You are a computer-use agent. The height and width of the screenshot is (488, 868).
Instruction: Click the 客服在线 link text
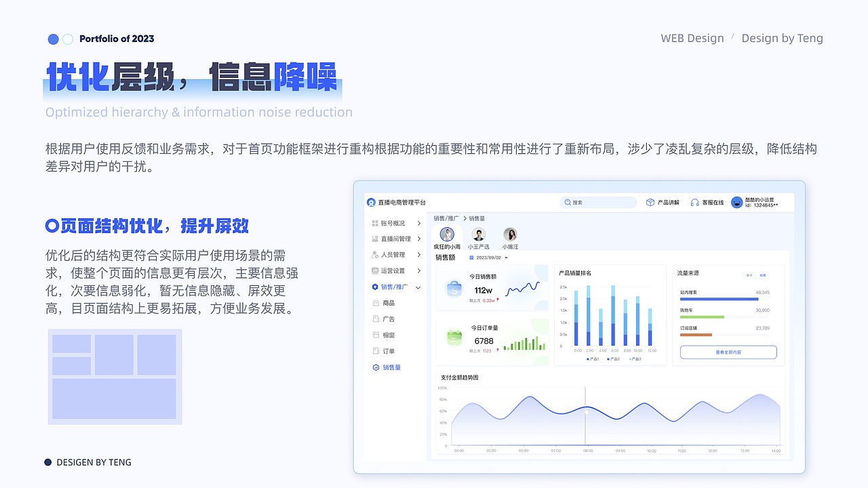(x=713, y=203)
